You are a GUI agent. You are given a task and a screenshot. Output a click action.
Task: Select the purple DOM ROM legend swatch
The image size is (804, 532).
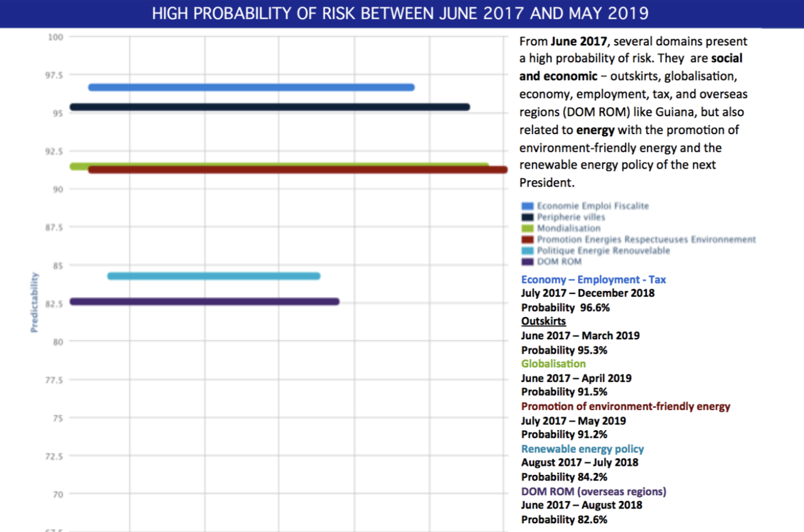527,262
